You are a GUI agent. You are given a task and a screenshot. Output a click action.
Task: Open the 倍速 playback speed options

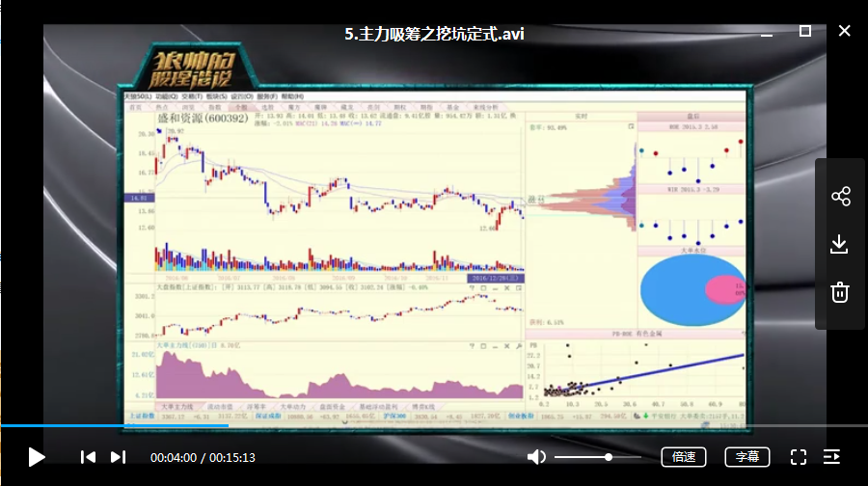684,457
